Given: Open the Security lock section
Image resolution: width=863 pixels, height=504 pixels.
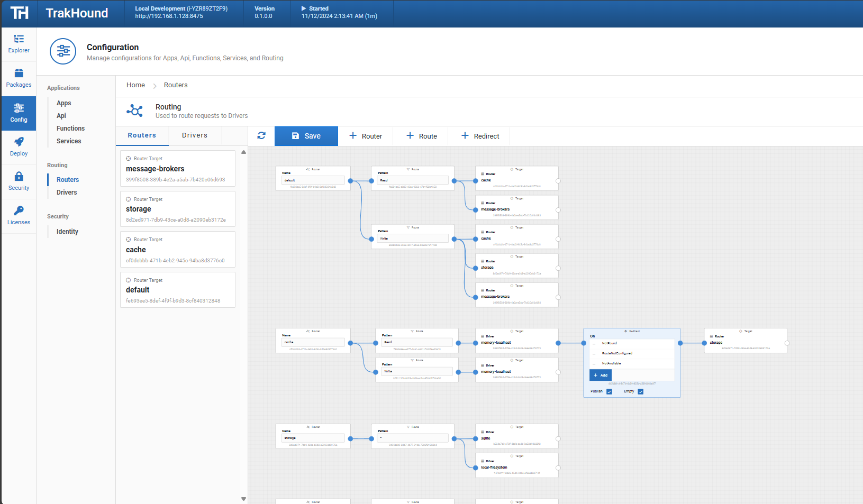Looking at the screenshot, I should coord(19,181).
